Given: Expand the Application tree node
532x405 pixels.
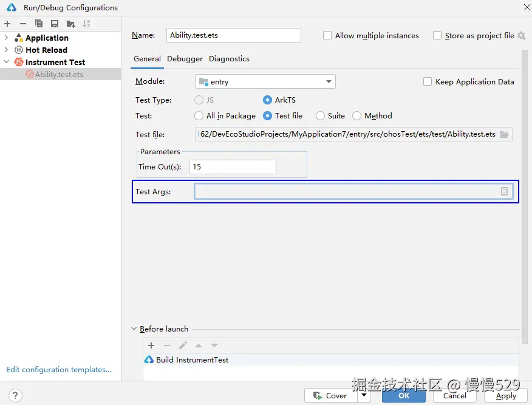Looking at the screenshot, I should tap(6, 38).
